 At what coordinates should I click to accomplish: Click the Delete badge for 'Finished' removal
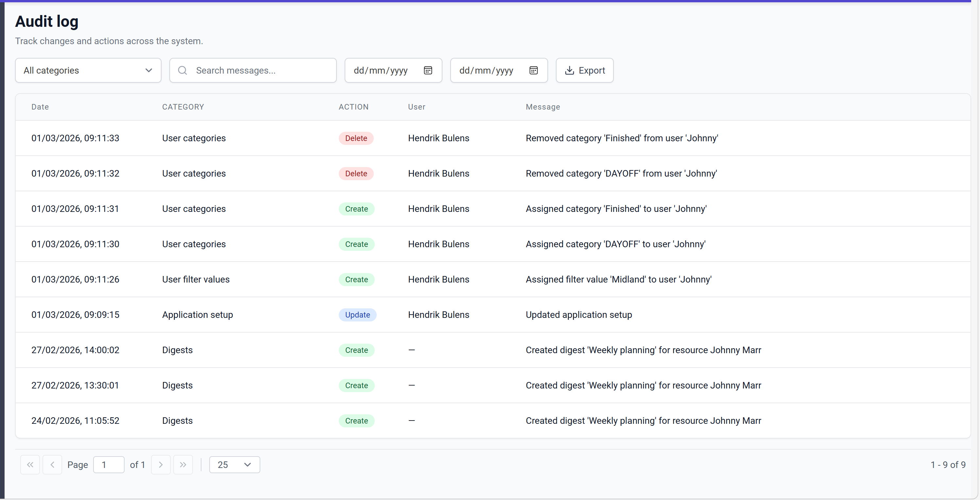coord(356,138)
